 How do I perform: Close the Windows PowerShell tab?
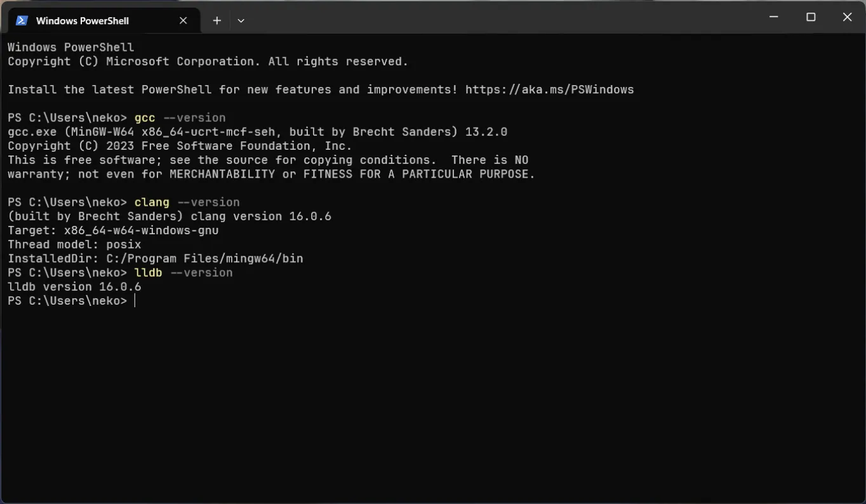point(183,20)
